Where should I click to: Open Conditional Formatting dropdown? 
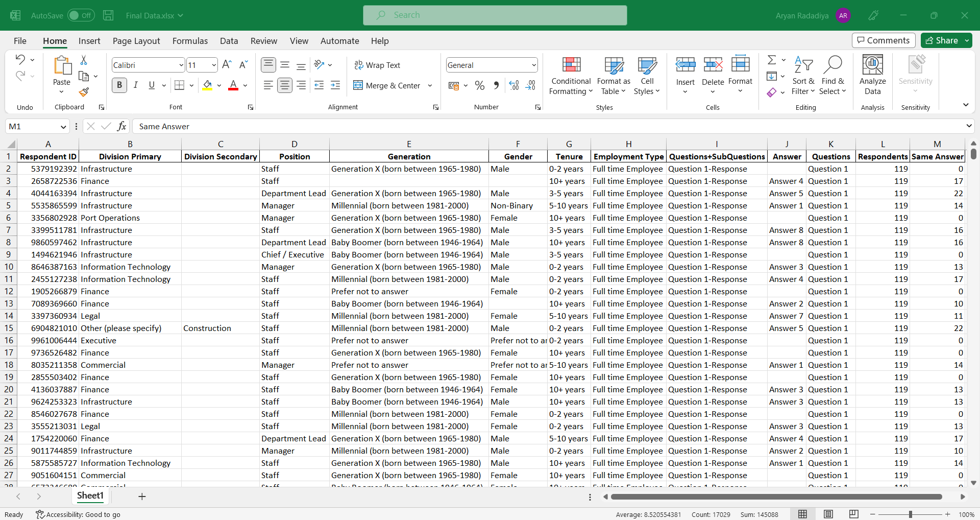point(571,75)
